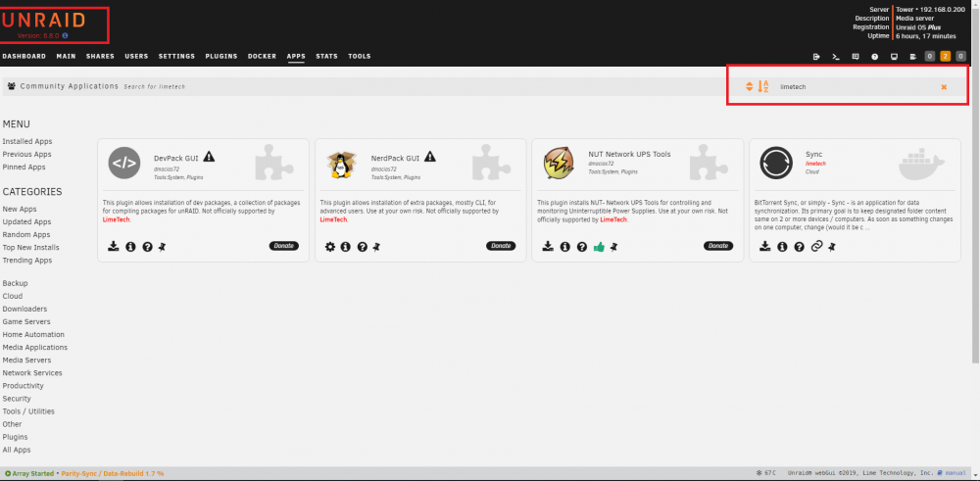The image size is (980, 481).
Task: Open the system log icon in header
Action: point(913,57)
